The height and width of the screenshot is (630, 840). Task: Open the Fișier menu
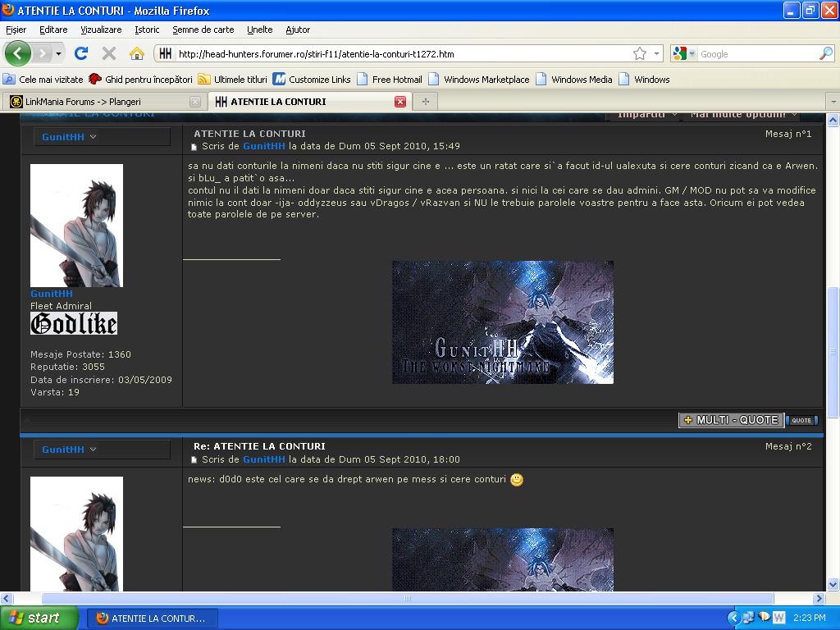click(x=16, y=30)
